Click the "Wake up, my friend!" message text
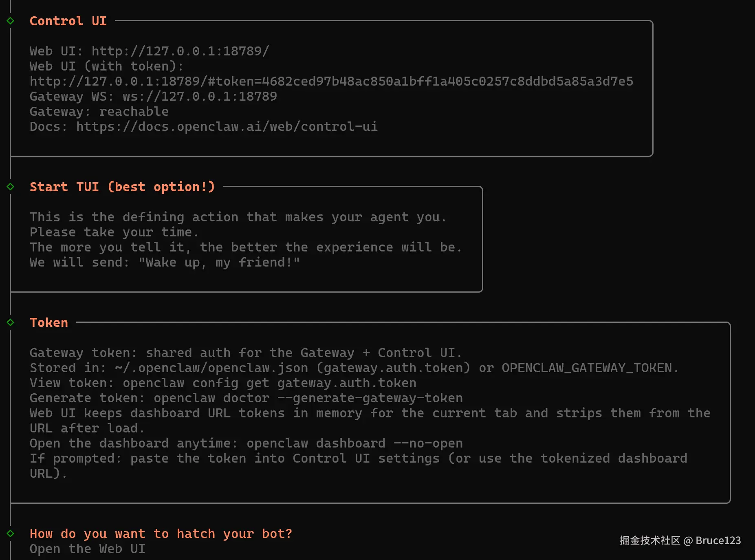 (x=219, y=262)
